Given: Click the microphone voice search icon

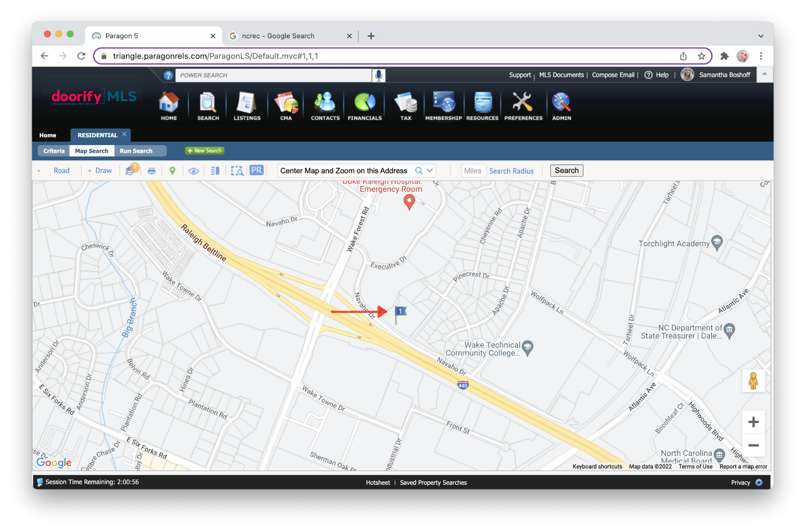Looking at the screenshot, I should point(379,75).
